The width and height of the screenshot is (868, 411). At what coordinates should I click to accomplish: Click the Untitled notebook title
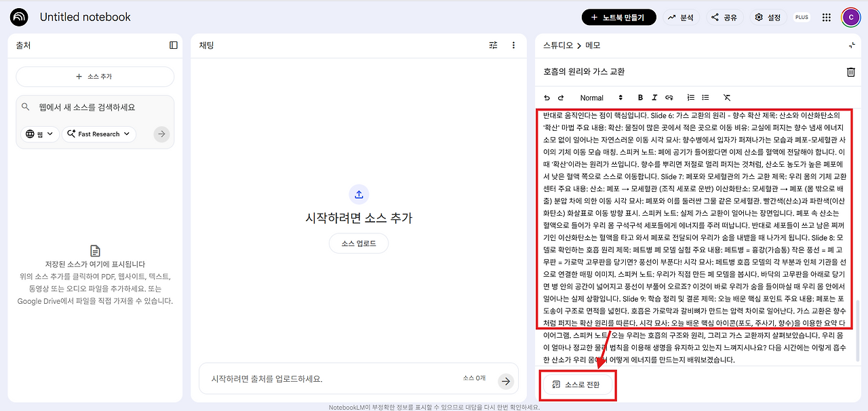[85, 17]
